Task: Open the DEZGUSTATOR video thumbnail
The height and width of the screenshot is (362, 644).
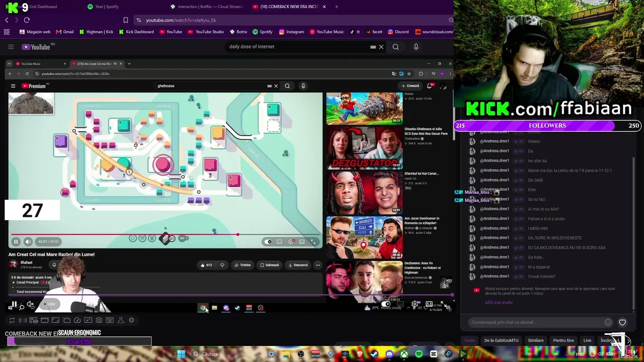Action: tap(364, 148)
